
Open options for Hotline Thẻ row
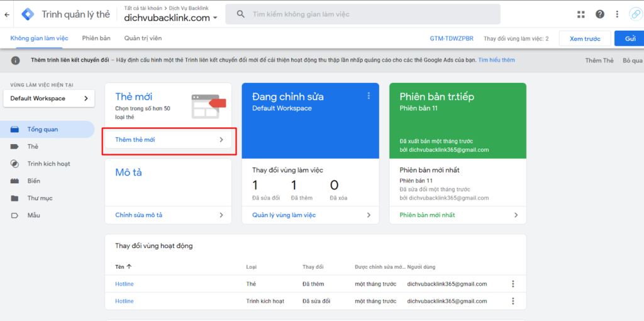tap(513, 284)
